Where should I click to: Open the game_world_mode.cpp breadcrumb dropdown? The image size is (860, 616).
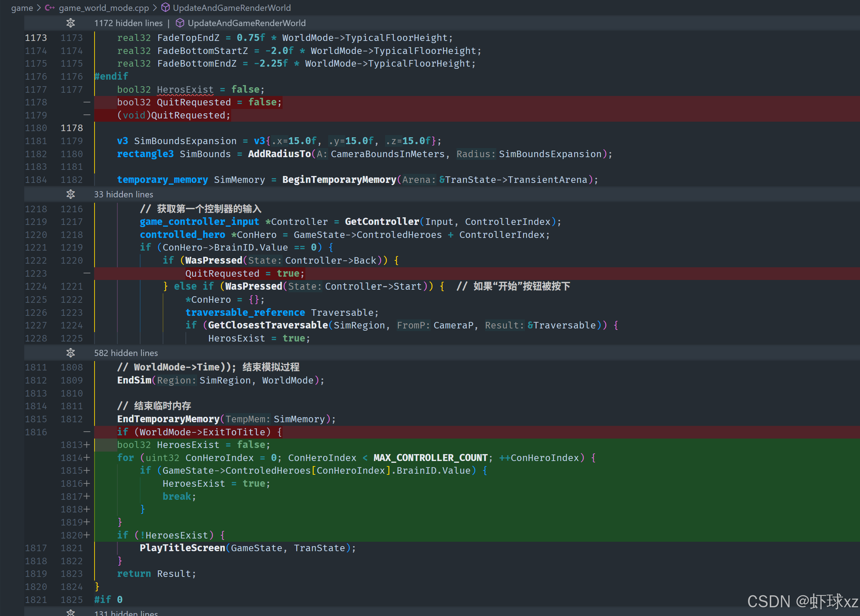(104, 8)
